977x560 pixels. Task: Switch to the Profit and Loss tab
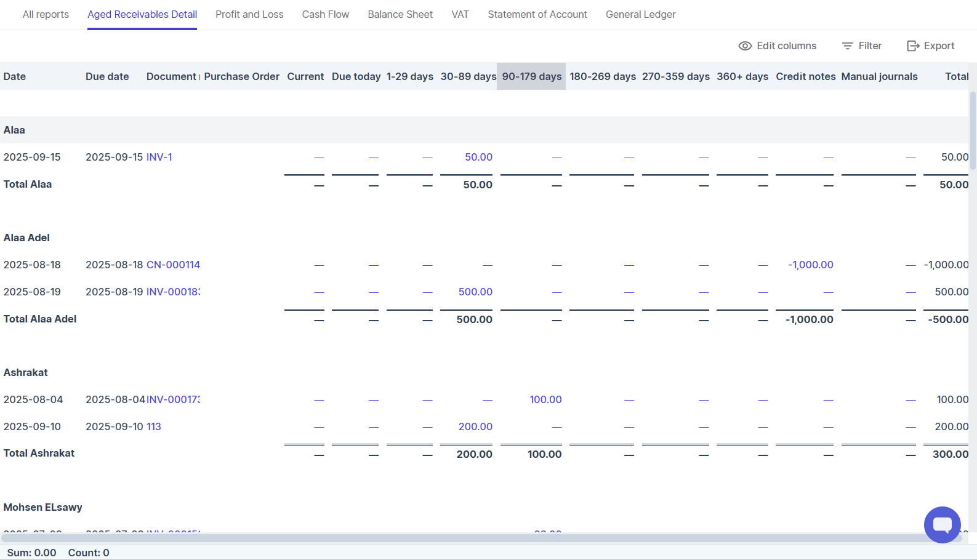249,14
